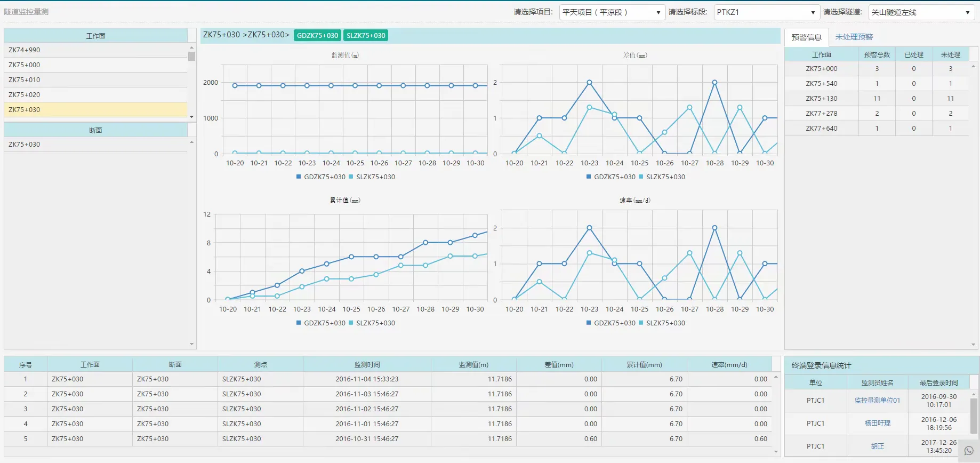Click the ZK77+640 row in warning table
The image size is (980, 463).
tap(877, 129)
